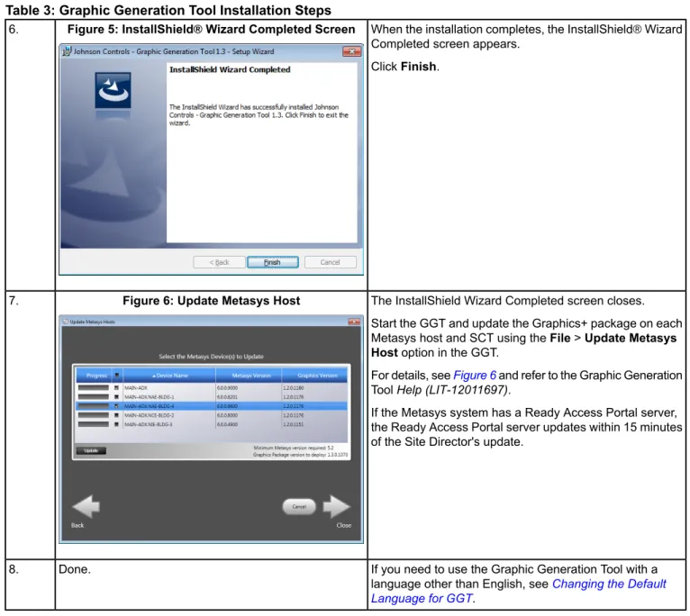Viewport: 690px width, 616px height.
Task: Click the progress bar for NAE-BLDG-1 row
Action: (x=94, y=397)
